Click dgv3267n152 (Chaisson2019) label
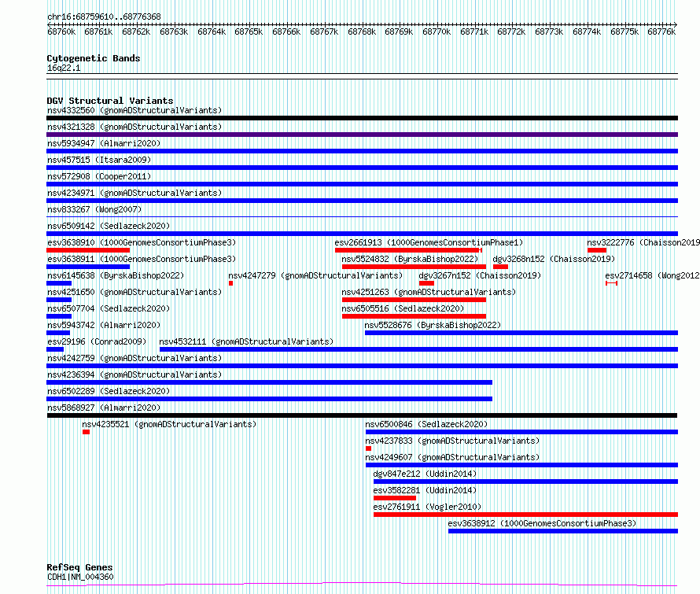 480,275
